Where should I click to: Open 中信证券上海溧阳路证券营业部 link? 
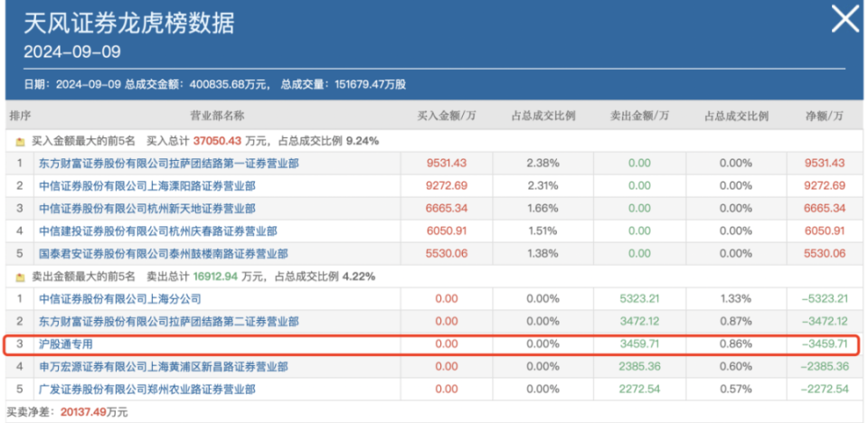coord(147,186)
